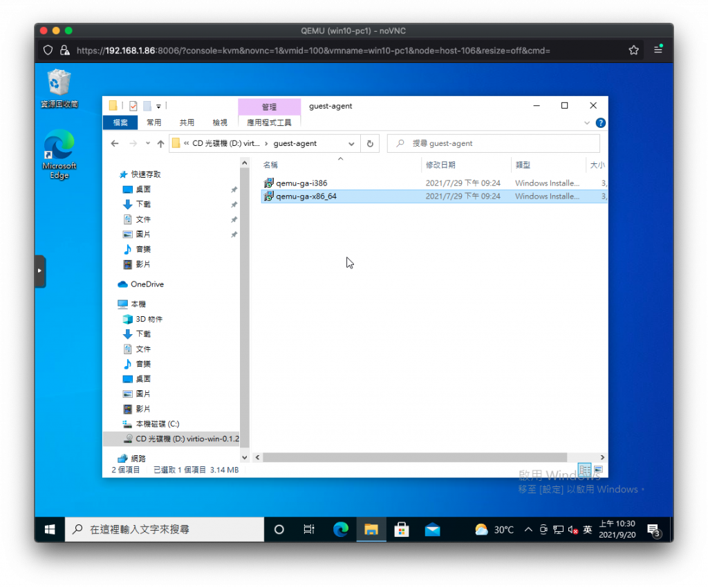Open pinned 桌面 under quick access

142,190
